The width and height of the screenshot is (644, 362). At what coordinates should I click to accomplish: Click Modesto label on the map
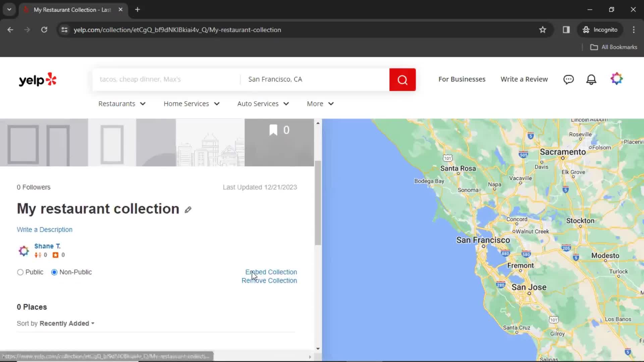605,255
